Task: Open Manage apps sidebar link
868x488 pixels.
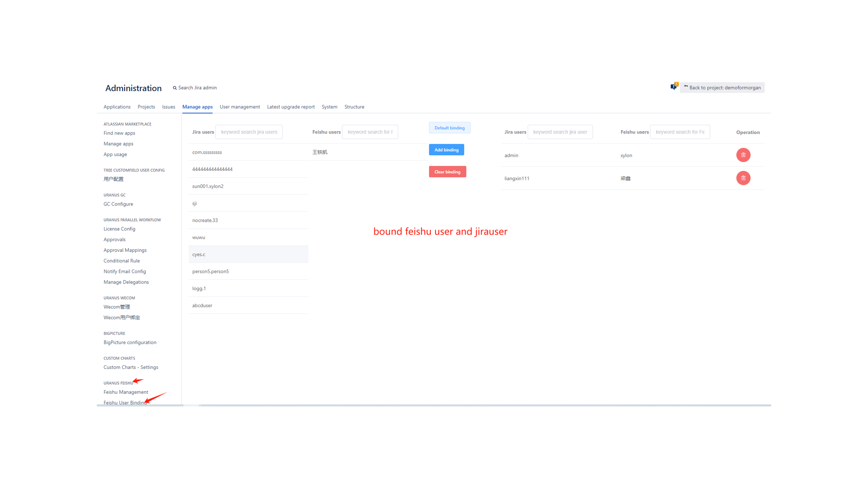Action: click(118, 144)
